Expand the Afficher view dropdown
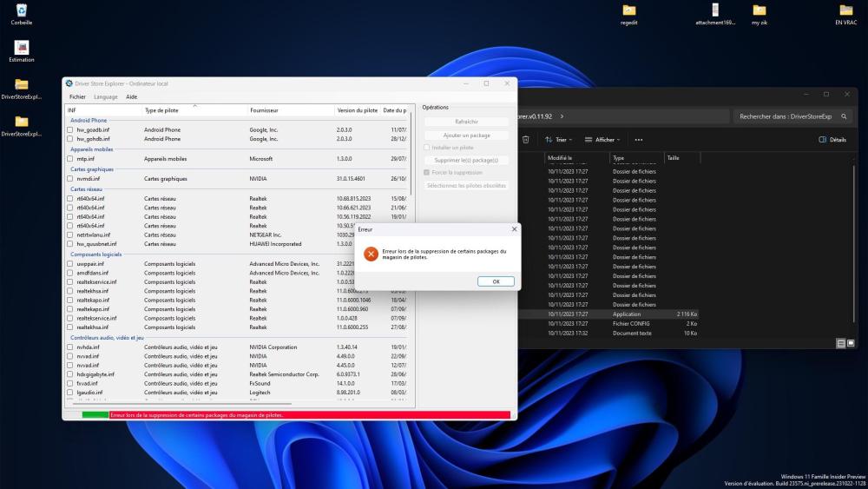Viewport: 868px width, 489px height. [x=602, y=139]
